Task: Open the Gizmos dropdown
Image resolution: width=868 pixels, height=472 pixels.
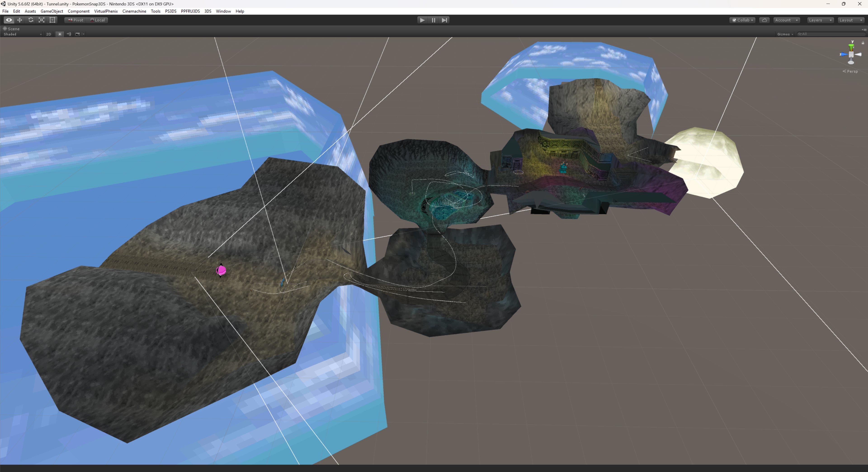Action: 785,34
